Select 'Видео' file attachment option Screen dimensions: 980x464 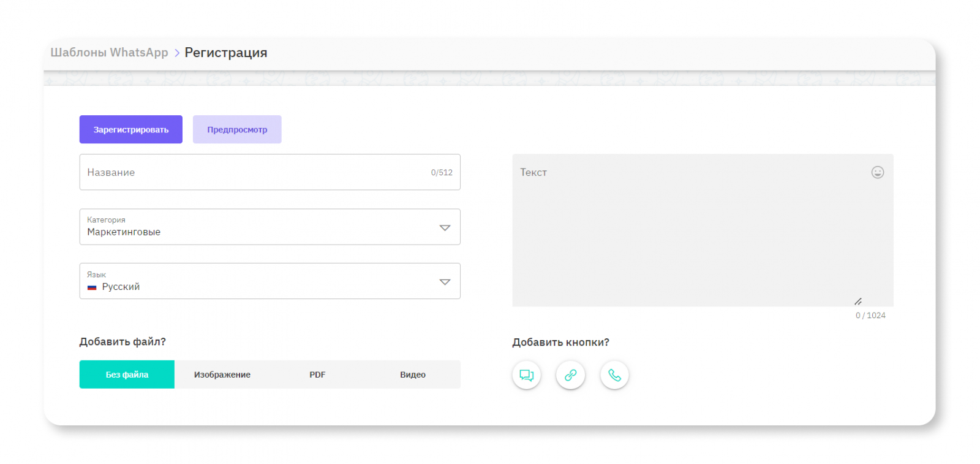[x=412, y=375]
